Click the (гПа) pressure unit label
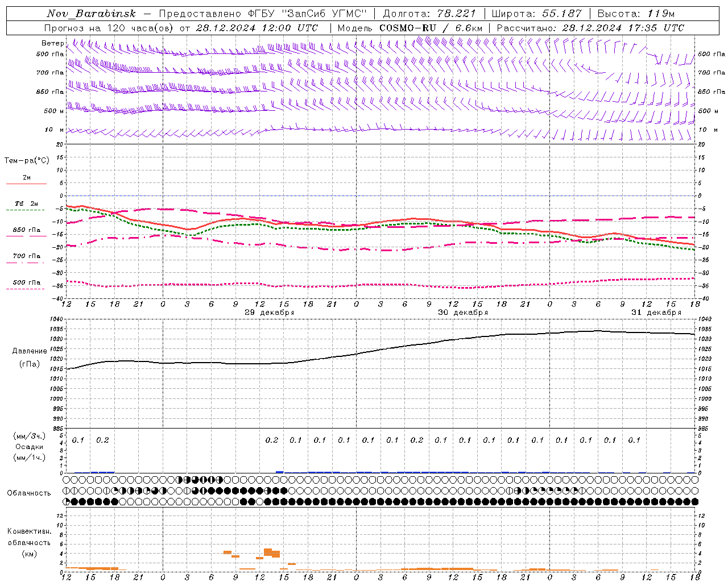The image size is (728, 582). coord(30,364)
